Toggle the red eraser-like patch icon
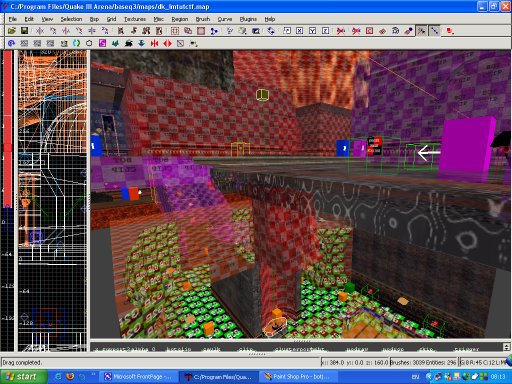 (382, 31)
